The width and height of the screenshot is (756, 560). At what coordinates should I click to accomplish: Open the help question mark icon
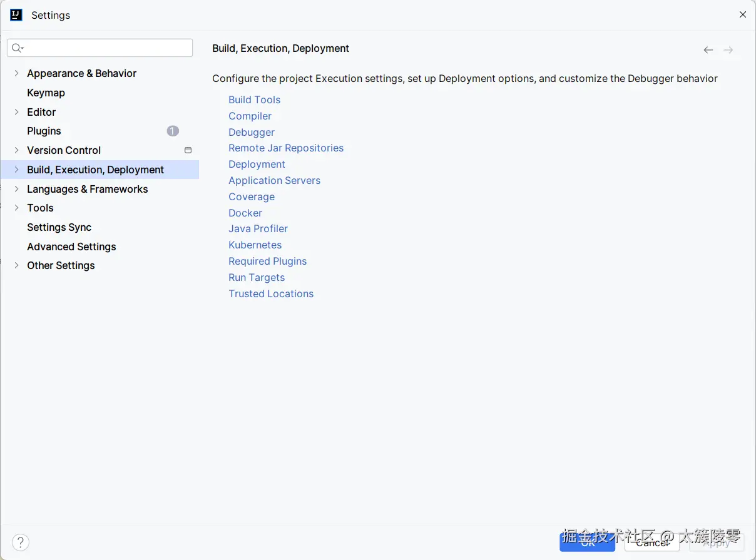(21, 542)
